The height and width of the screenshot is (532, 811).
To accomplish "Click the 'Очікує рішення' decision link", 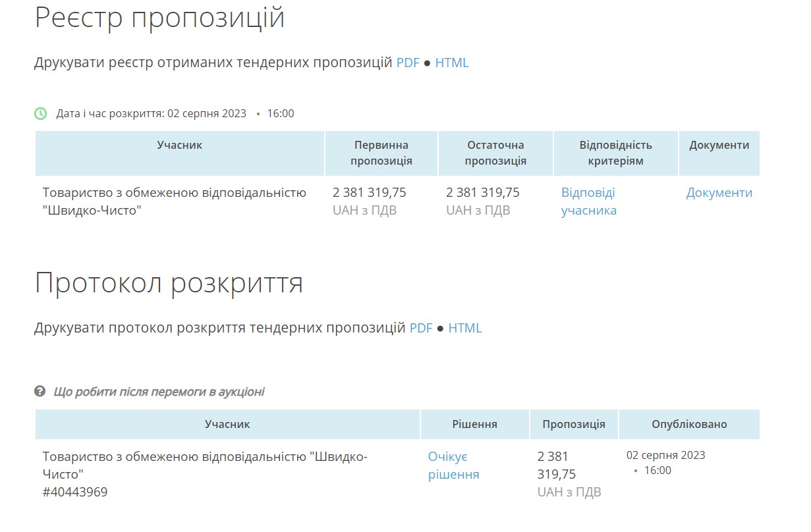I will click(x=454, y=465).
